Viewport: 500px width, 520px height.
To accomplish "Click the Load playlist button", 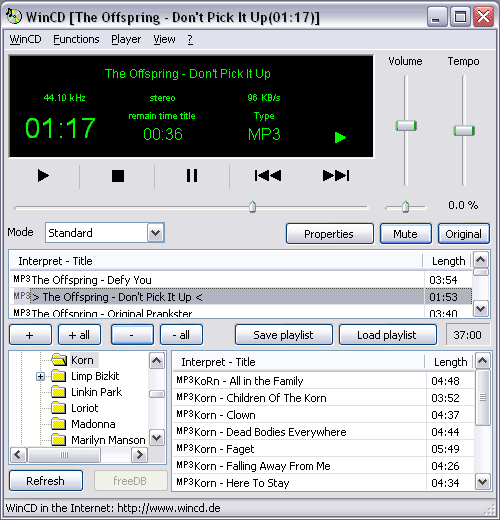I will [388, 335].
